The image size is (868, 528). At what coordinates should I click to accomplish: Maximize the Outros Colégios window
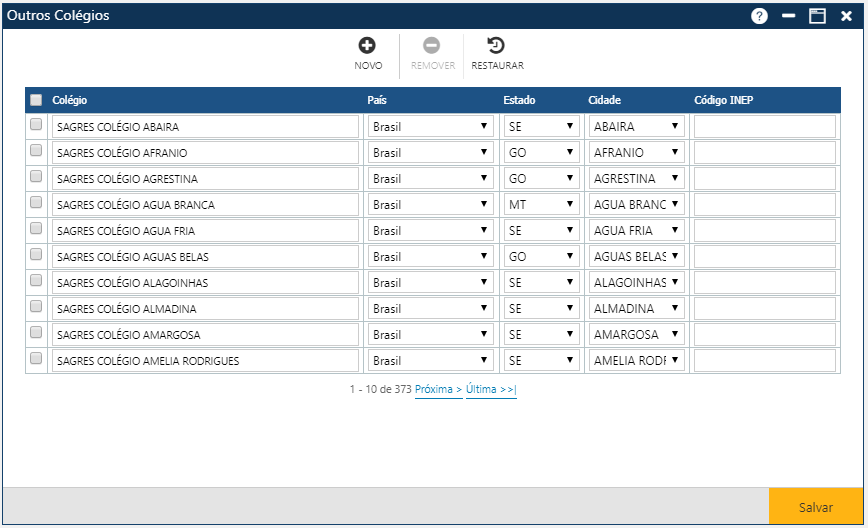pos(817,16)
